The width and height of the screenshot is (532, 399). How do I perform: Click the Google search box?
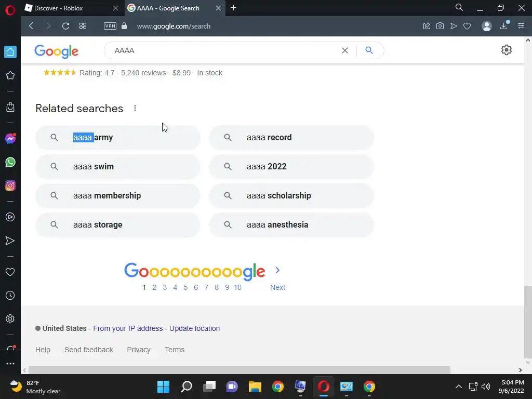coord(224,50)
